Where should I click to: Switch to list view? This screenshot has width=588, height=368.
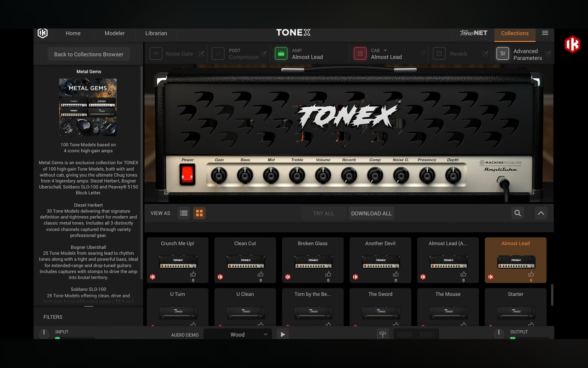(184, 213)
